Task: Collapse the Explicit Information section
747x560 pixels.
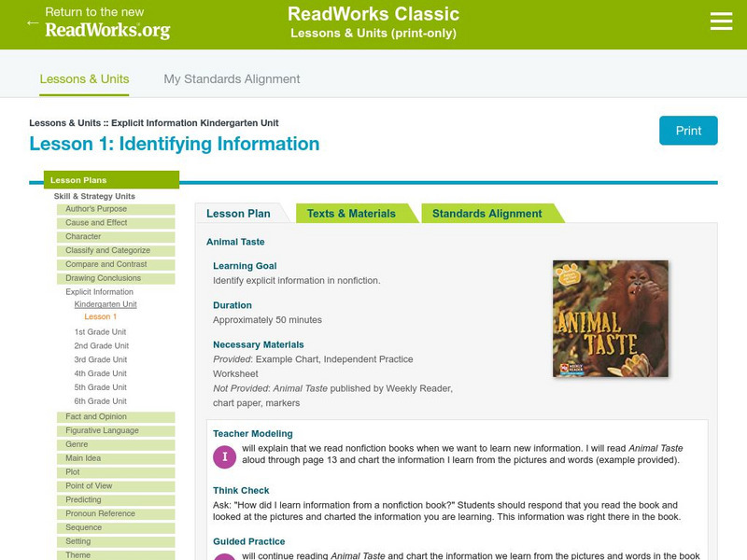Action: coord(100,292)
